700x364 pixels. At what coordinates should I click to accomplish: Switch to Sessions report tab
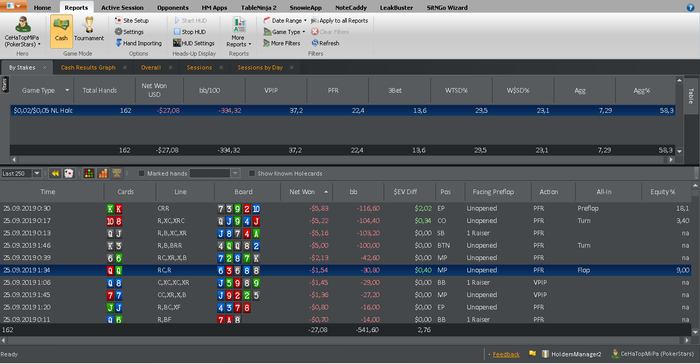click(199, 67)
